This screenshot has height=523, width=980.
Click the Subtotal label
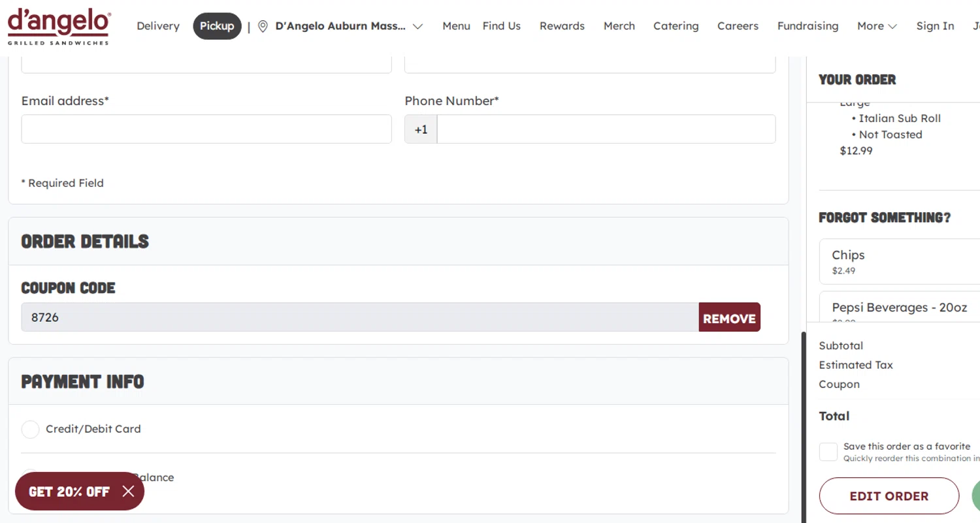841,345
